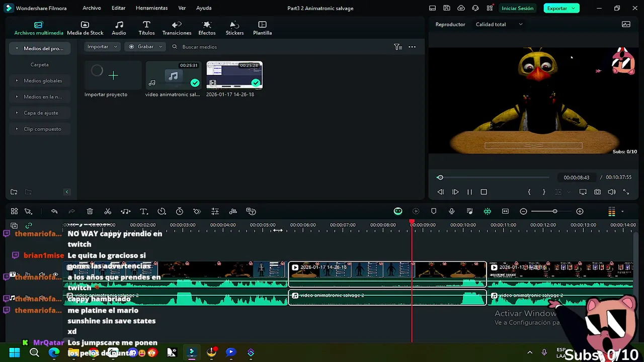Expand the Capa de ajuste item

pos(17,113)
